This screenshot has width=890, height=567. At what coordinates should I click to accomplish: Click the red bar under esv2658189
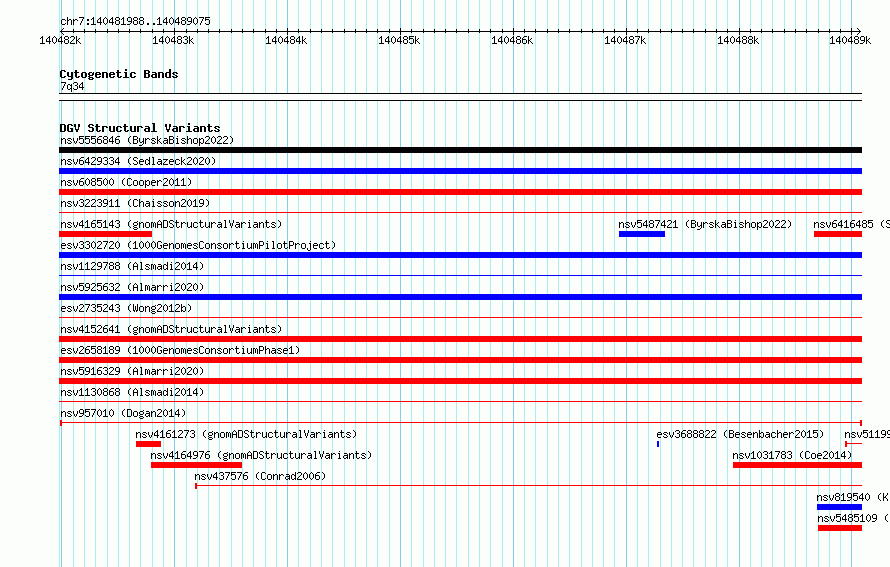click(x=460, y=360)
